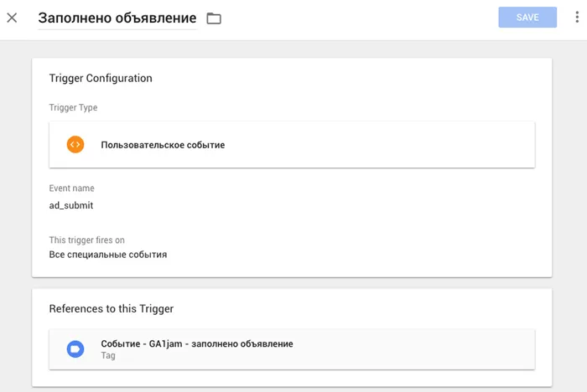Click the 'Trigger Type' label
The image size is (587, 392).
(x=73, y=108)
